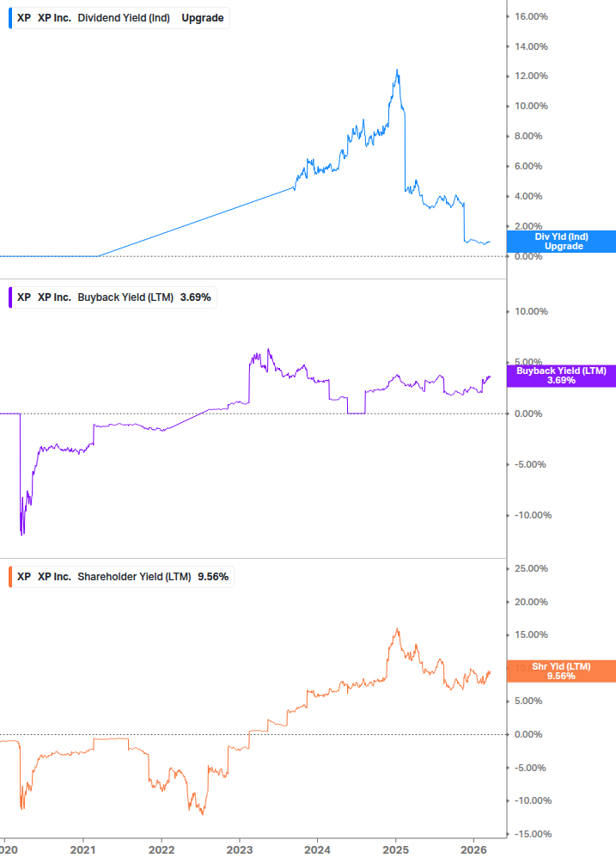Click the peak of the Dividend Yield curve
The height and width of the screenshot is (864, 616).
tap(397, 69)
